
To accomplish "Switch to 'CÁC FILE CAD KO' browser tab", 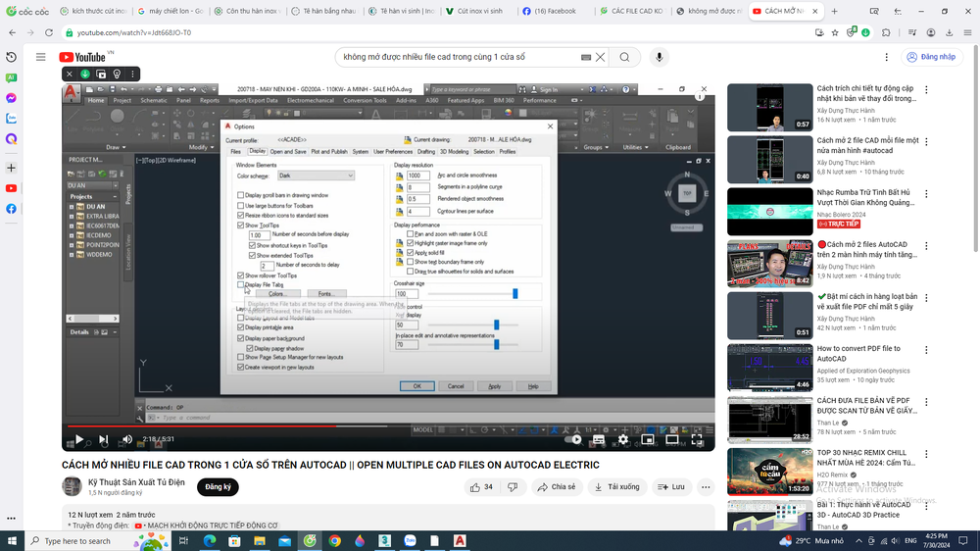I will 631,11.
